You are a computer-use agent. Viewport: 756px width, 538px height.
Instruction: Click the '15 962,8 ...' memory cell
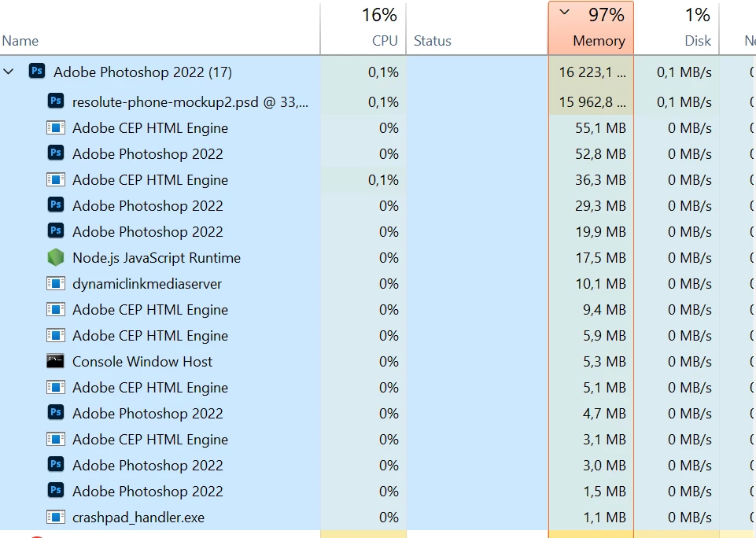(x=592, y=102)
